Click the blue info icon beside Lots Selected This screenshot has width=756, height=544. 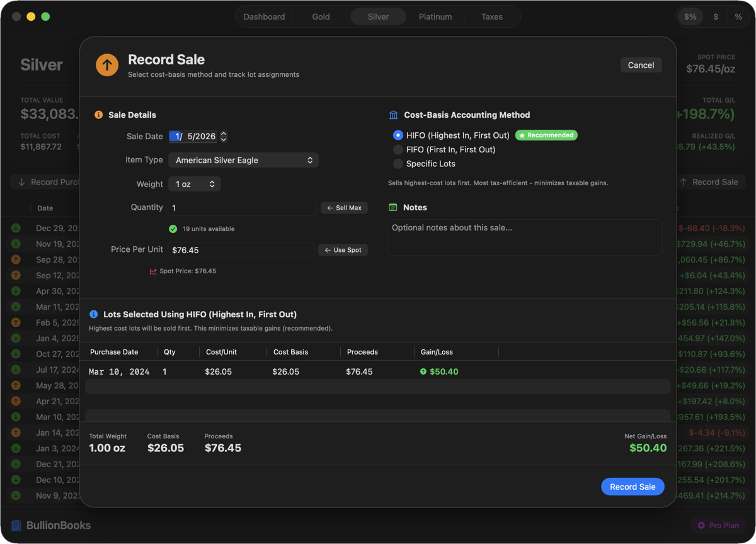tap(94, 314)
